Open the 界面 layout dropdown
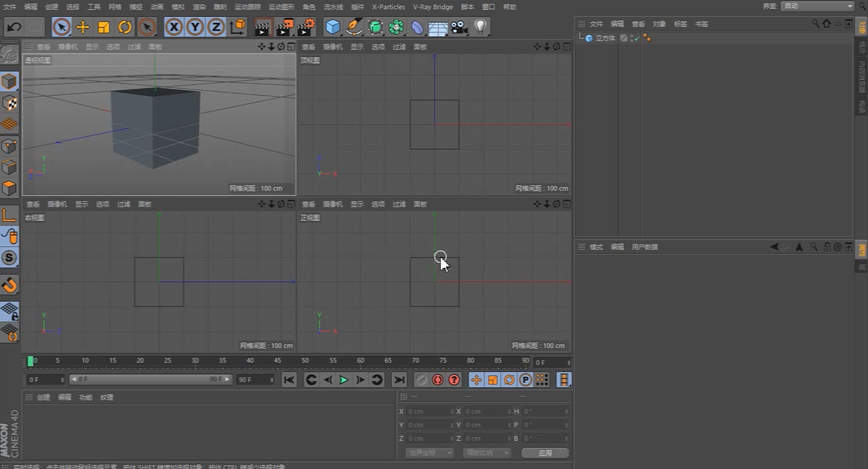868x469 pixels. click(817, 6)
